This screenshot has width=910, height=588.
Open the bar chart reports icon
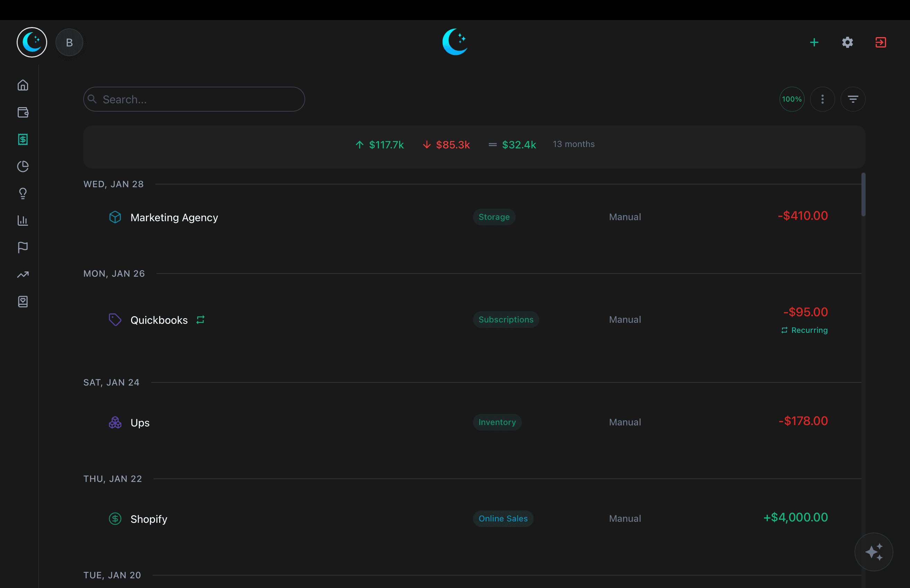point(23,221)
